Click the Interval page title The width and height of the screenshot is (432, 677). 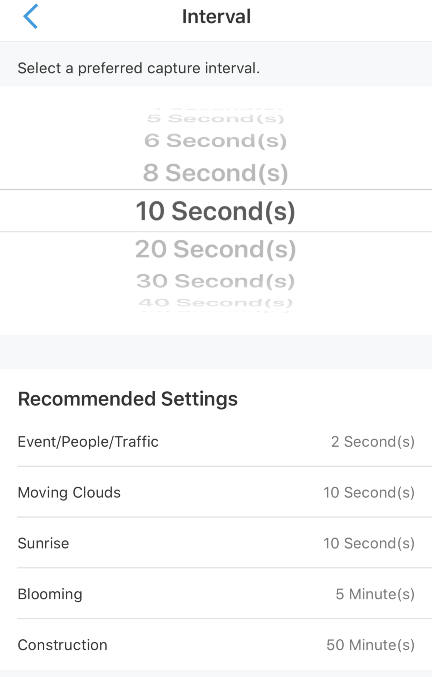coord(216,17)
